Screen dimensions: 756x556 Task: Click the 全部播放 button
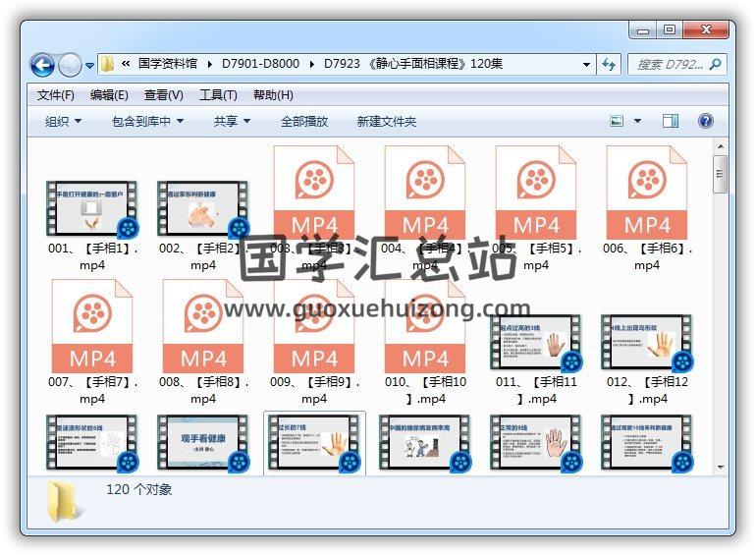click(304, 121)
